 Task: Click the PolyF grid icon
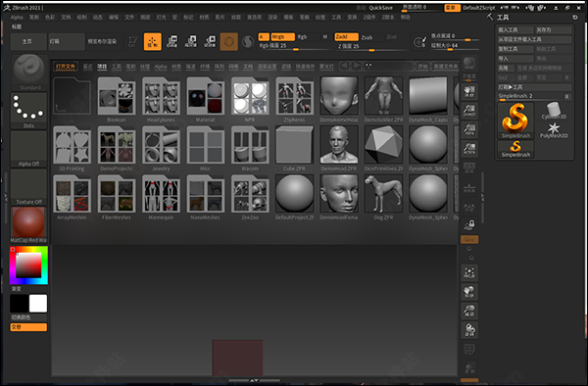click(469, 350)
